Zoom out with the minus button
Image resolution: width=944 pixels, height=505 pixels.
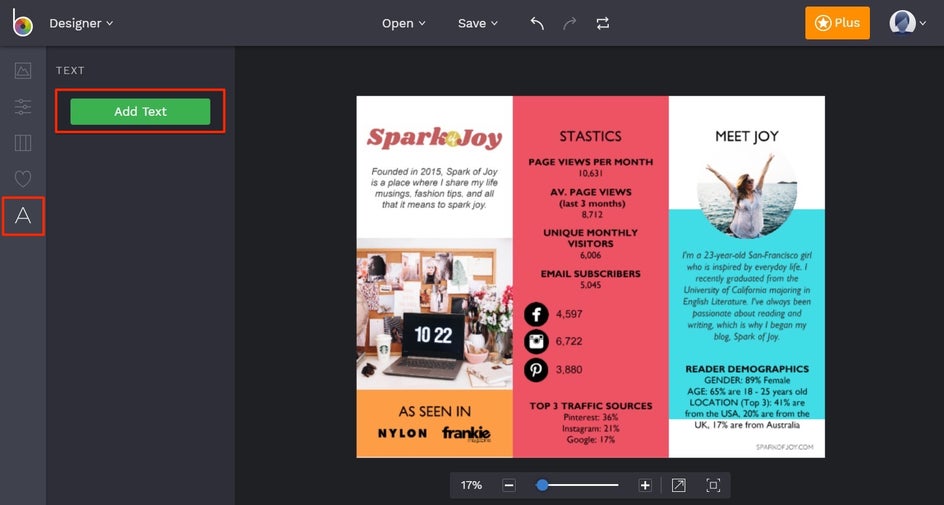tap(509, 485)
